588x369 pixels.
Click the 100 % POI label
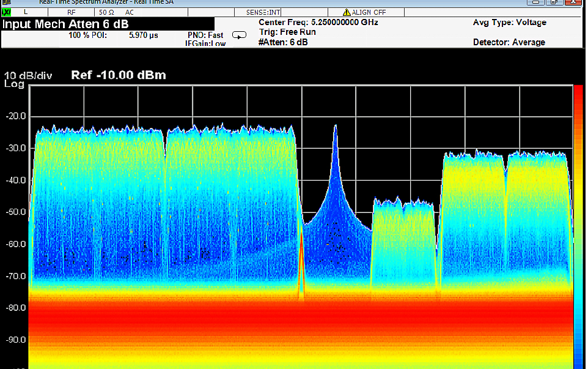click(x=87, y=35)
